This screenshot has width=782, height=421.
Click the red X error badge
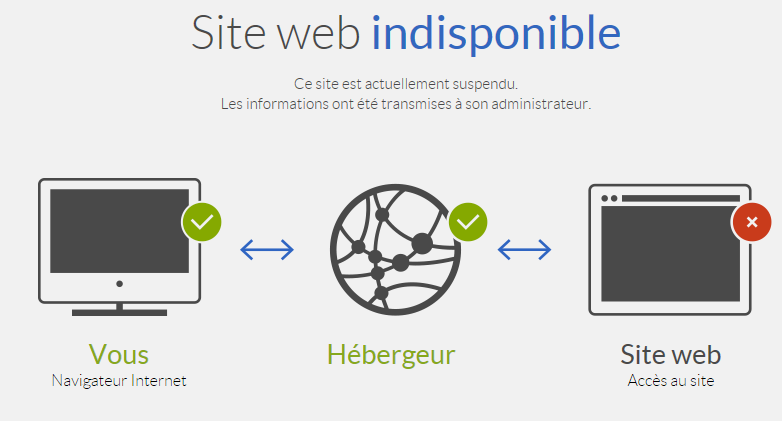pyautogui.click(x=752, y=222)
